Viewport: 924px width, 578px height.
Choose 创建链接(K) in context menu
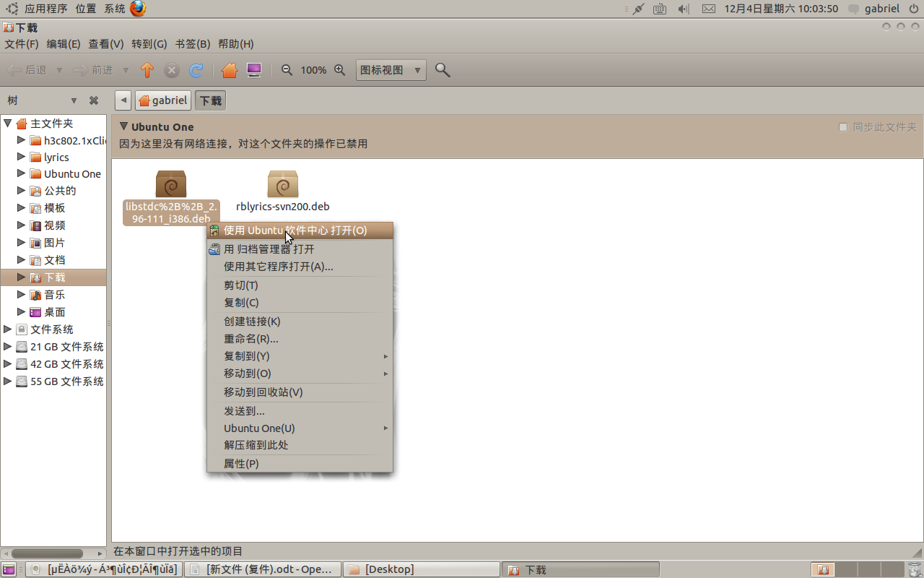pyautogui.click(x=300, y=322)
